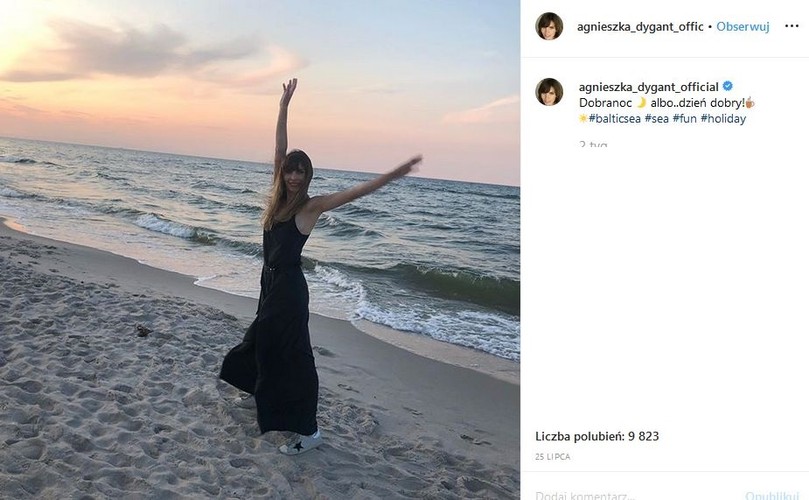809x500 pixels.
Task: Click the moon emoji in caption
Action: 641,103
